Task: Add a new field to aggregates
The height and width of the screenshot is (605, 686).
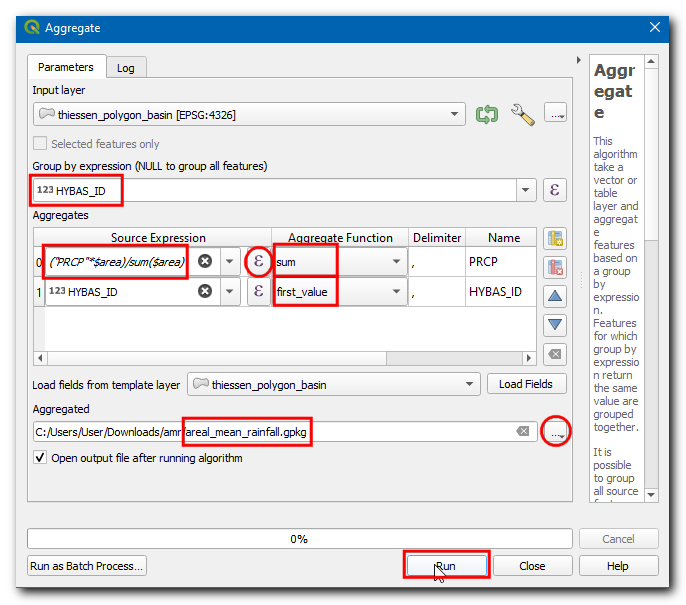Action: tap(555, 238)
